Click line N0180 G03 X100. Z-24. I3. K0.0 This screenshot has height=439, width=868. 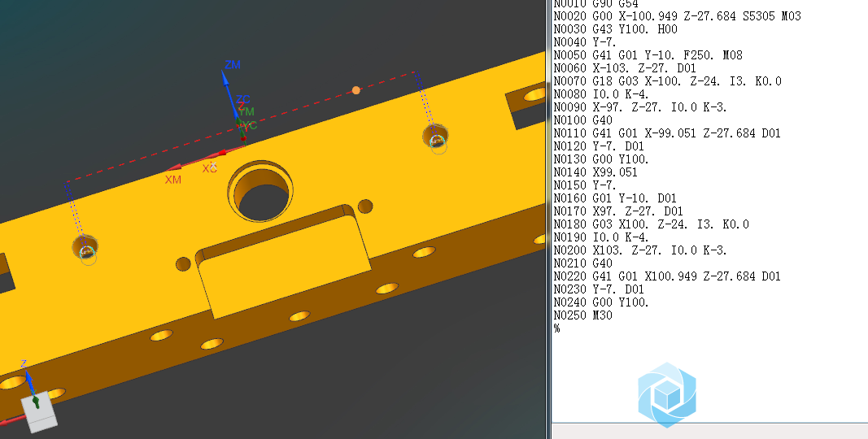(x=652, y=224)
